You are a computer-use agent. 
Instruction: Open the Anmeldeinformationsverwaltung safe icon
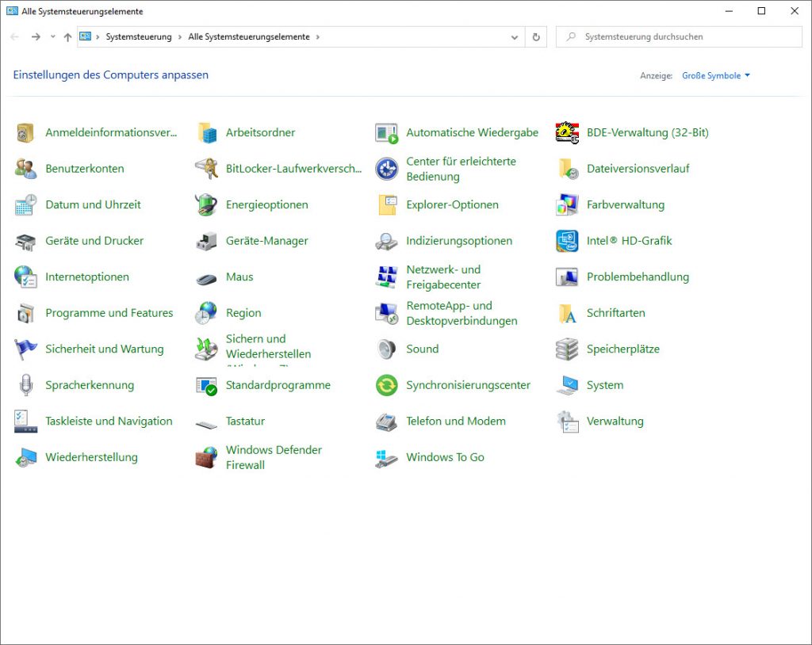tap(25, 132)
